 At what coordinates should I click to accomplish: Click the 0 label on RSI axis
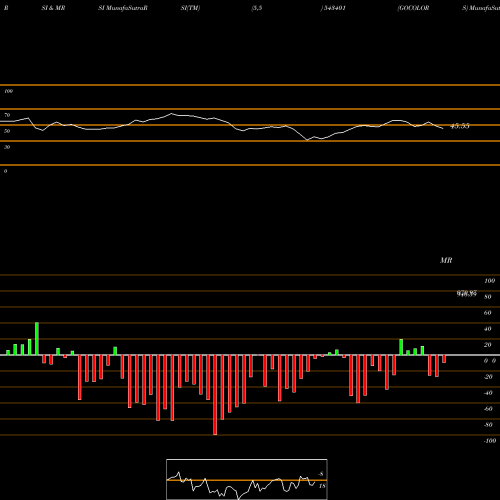coord(5,171)
